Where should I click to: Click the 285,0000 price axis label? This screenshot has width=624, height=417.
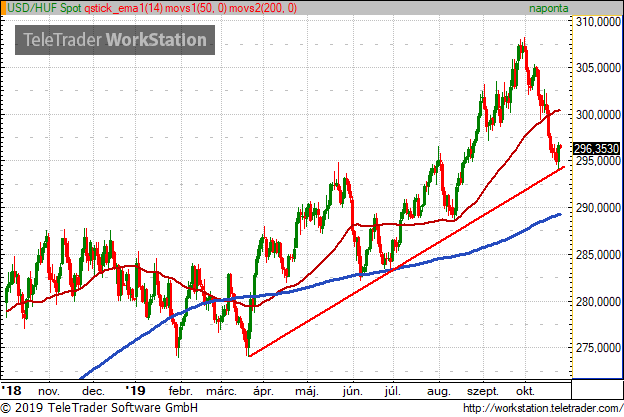click(x=599, y=255)
